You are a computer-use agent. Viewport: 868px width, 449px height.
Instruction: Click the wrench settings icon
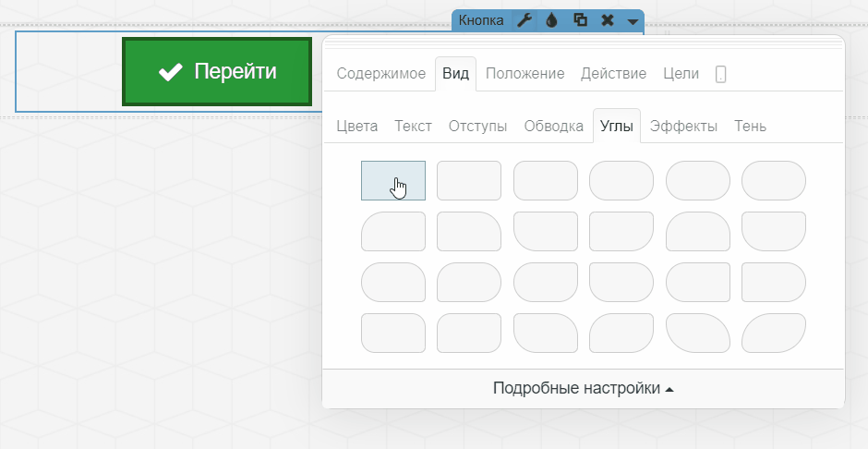coord(524,20)
